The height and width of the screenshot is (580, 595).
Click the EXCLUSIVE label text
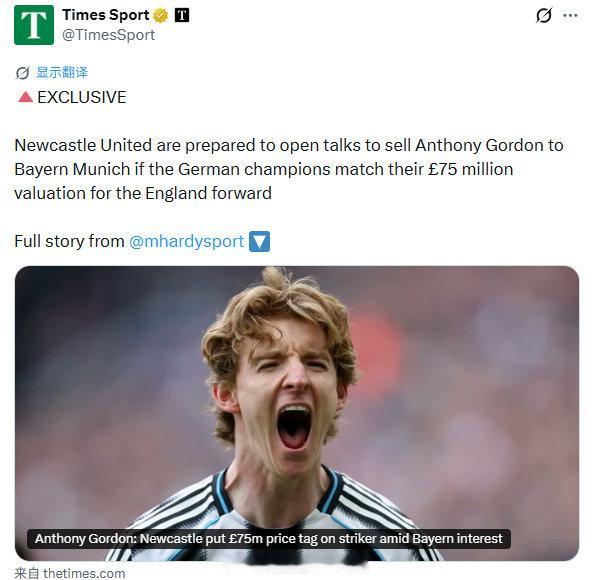tap(82, 97)
